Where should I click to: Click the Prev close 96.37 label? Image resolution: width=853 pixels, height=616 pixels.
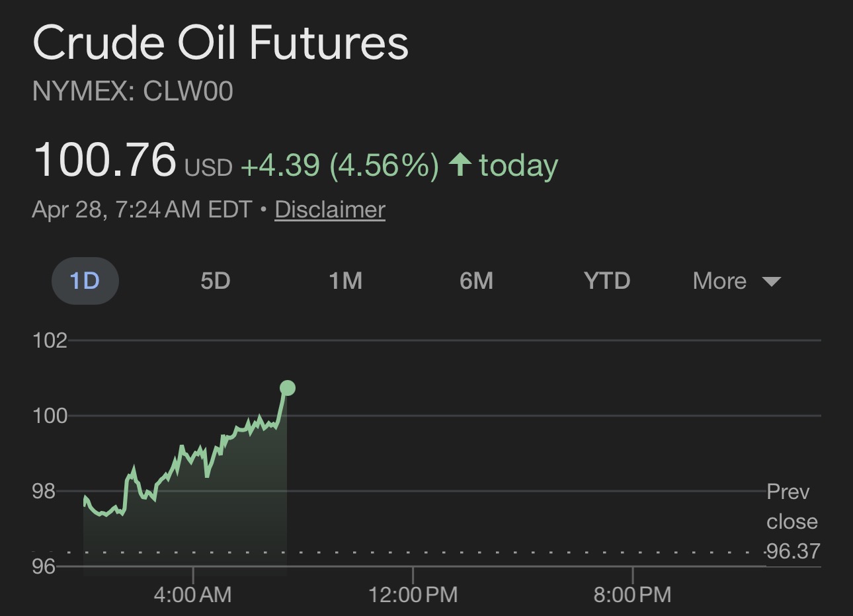click(x=792, y=521)
